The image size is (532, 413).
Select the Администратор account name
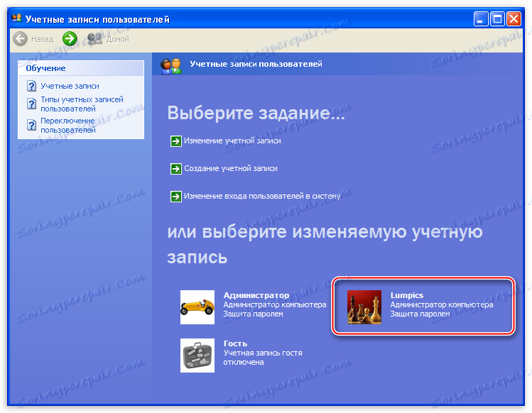tap(256, 295)
